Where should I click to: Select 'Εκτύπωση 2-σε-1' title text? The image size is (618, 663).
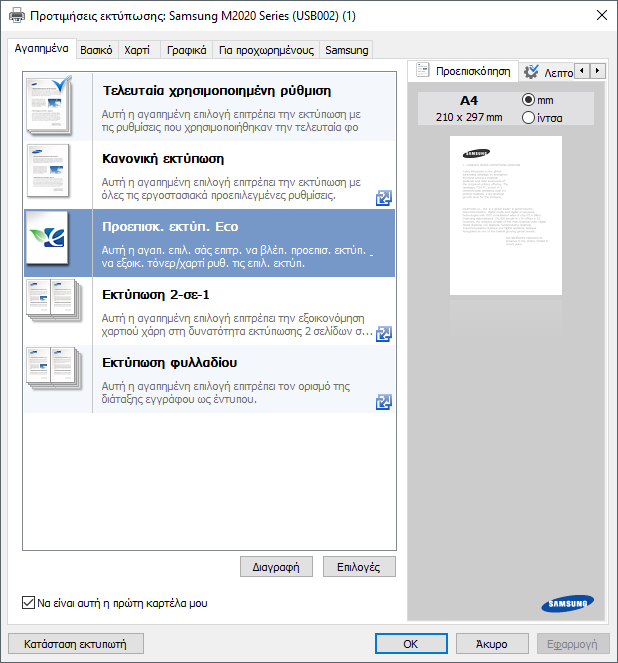click(156, 294)
